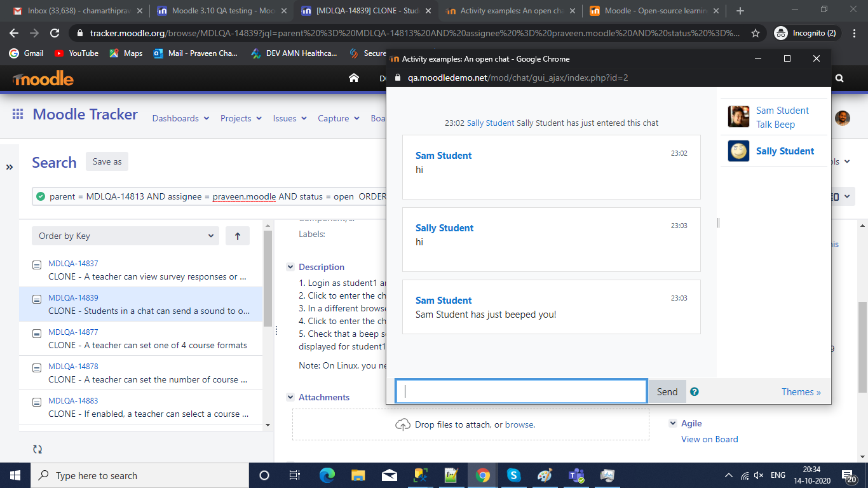Open Capture dropdown menu
The width and height of the screenshot is (868, 488).
coord(339,118)
